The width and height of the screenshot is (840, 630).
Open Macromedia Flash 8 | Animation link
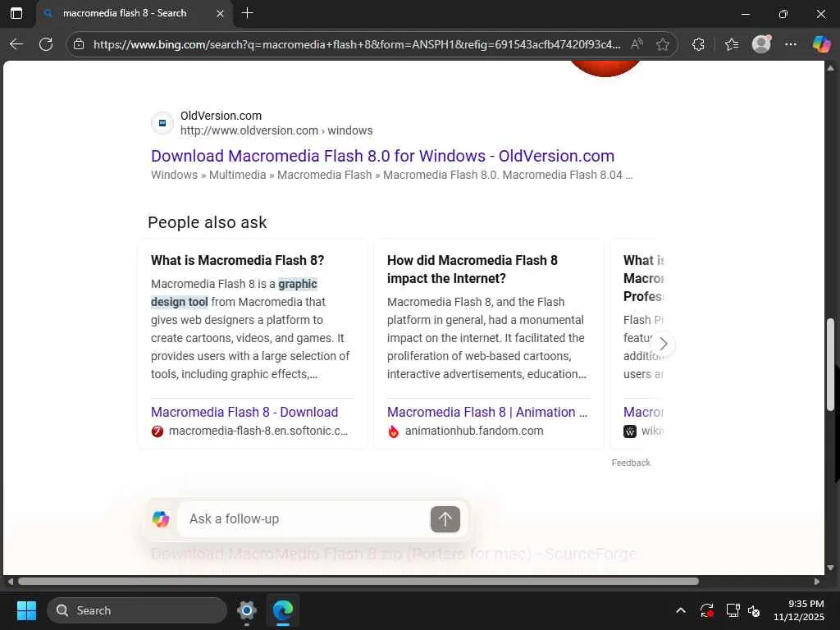point(487,412)
